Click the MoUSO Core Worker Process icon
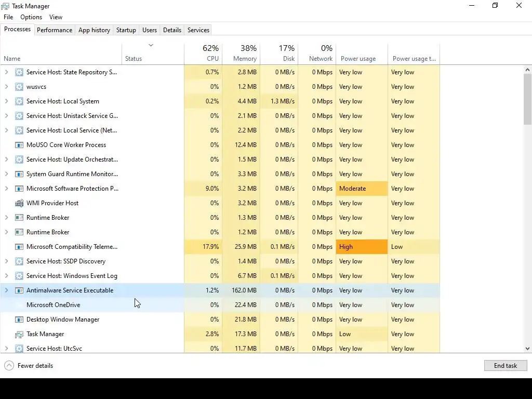The width and height of the screenshot is (532, 399). 19,145
